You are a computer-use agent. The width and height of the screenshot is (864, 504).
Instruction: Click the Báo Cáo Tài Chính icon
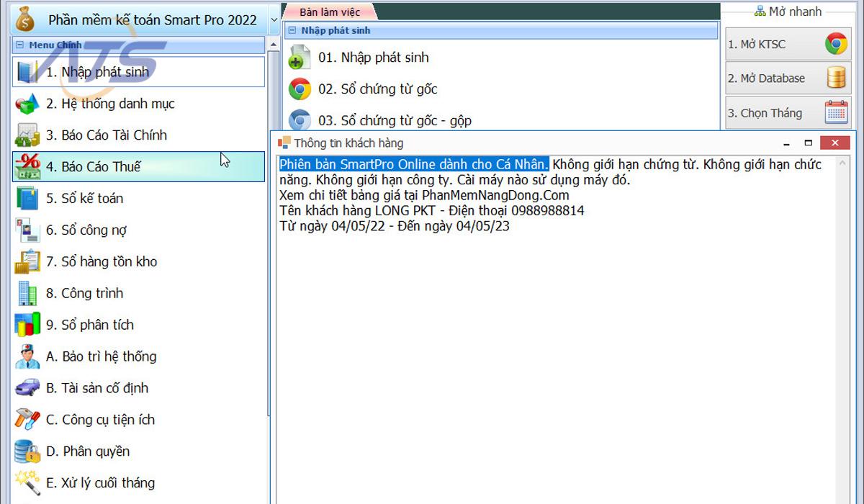pyautogui.click(x=27, y=135)
